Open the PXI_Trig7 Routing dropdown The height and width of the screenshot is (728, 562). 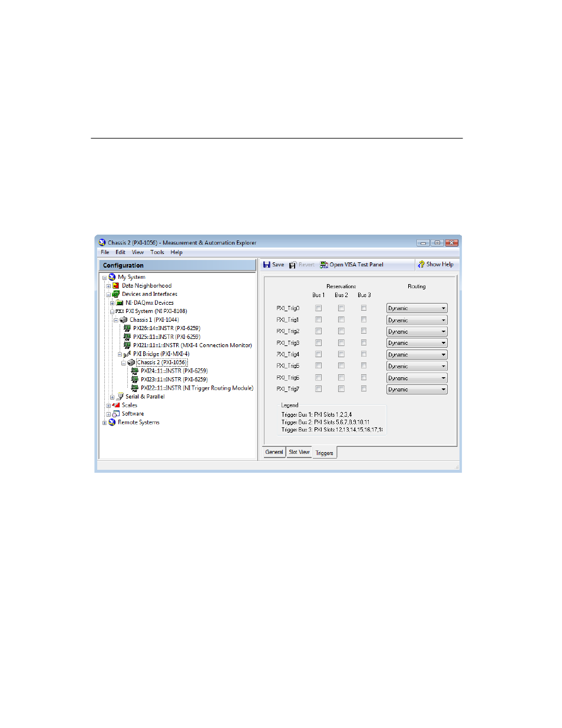point(416,390)
